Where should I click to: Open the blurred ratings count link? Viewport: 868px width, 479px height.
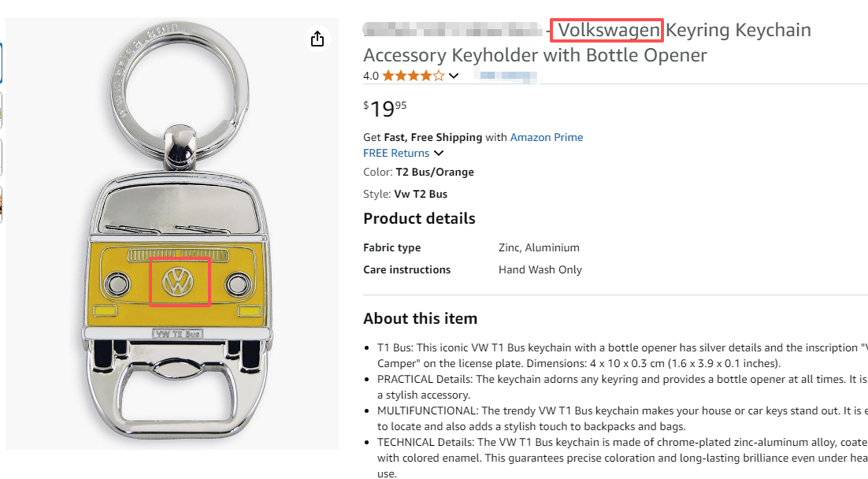pos(508,76)
